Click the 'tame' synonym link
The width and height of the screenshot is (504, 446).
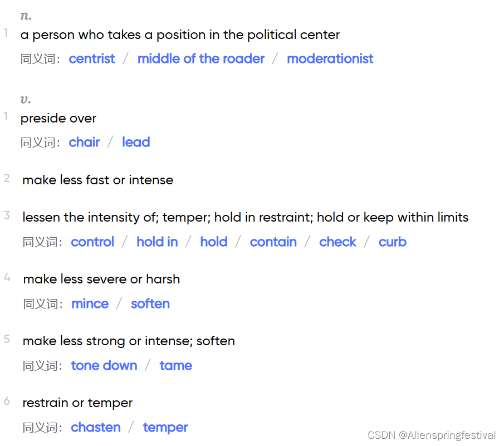click(175, 365)
